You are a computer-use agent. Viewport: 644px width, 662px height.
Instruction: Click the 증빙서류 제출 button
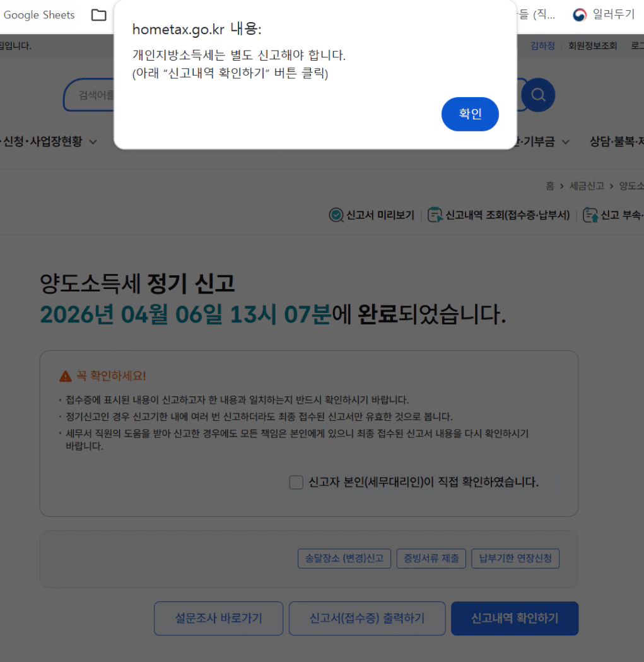pos(431,559)
